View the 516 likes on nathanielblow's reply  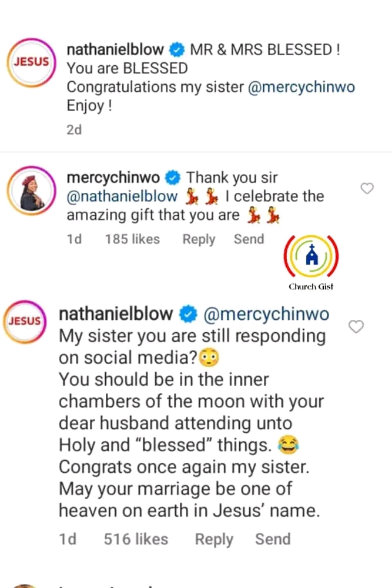point(135,539)
